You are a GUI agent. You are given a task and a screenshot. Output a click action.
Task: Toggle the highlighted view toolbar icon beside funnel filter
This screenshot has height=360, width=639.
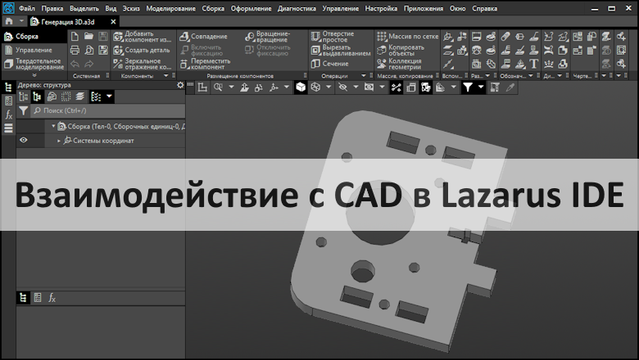426,87
